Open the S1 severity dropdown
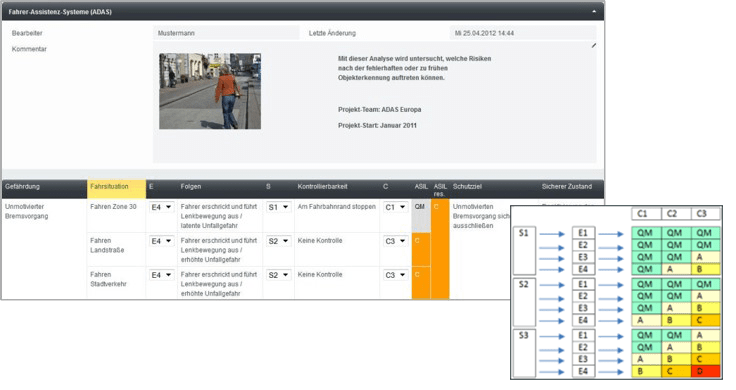Viewport: 736px width, 390px height. point(278,207)
